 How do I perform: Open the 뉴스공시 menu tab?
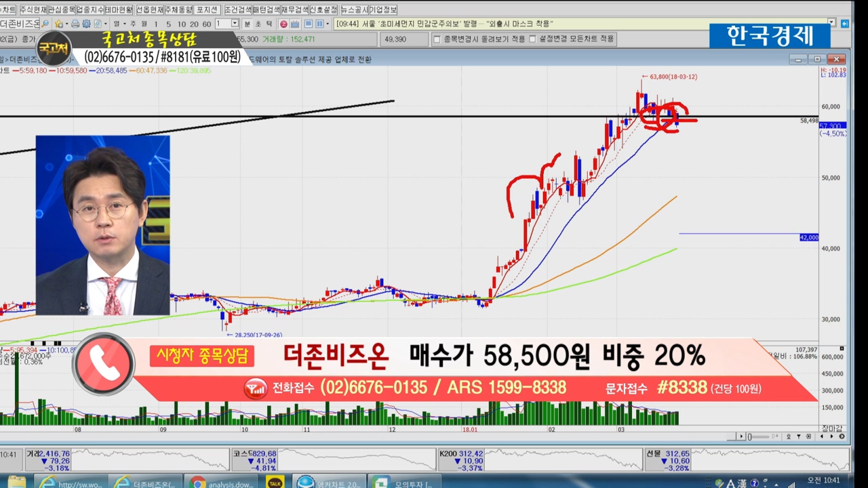(353, 9)
